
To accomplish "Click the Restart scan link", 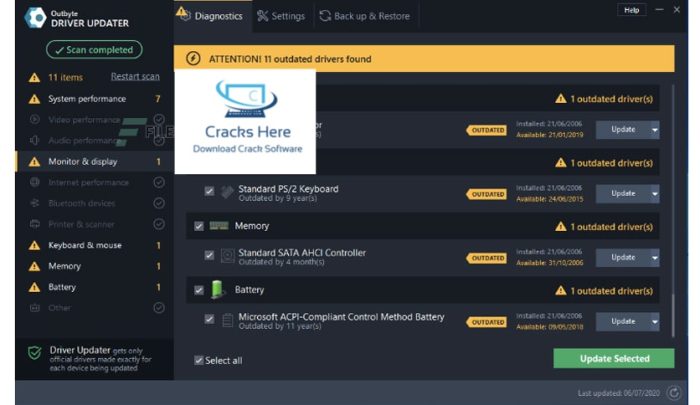I will point(135,76).
